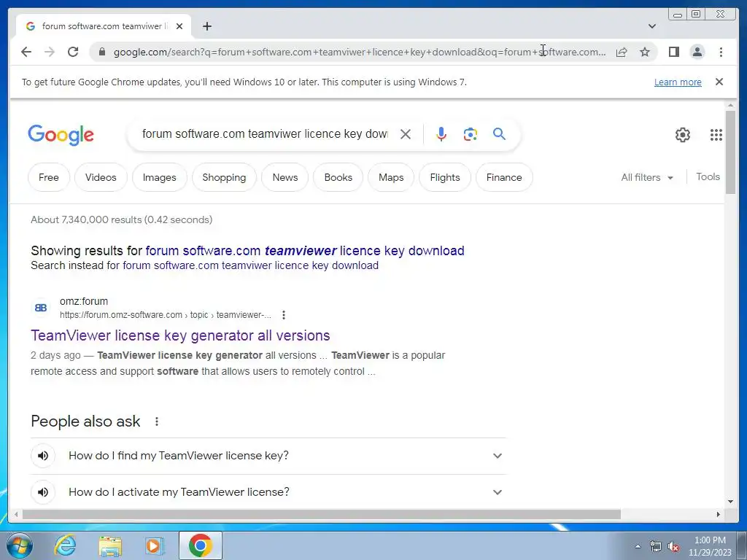Open the search Tools options

tap(708, 176)
